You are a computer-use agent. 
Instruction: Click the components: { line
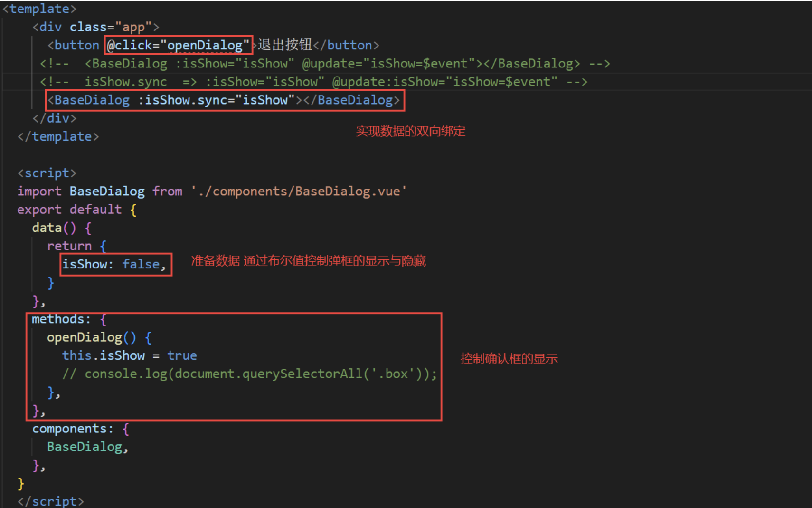tap(81, 429)
